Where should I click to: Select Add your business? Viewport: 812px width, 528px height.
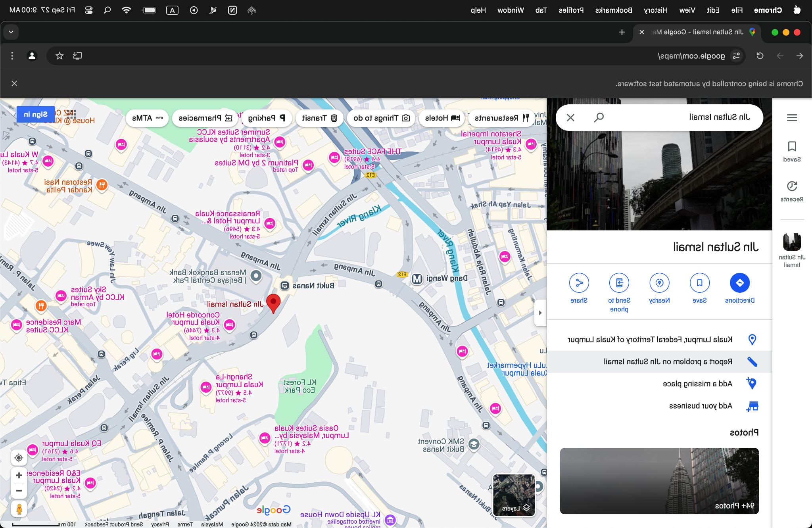tap(660, 406)
